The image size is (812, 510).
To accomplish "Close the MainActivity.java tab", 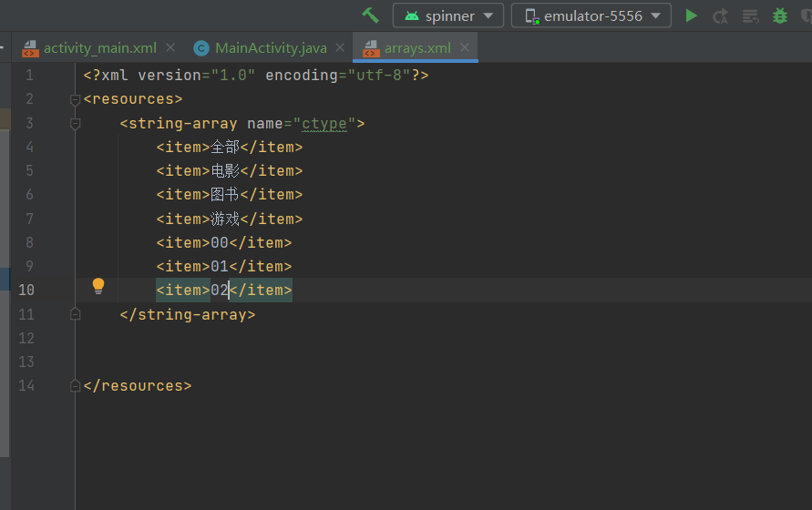I will [x=341, y=48].
